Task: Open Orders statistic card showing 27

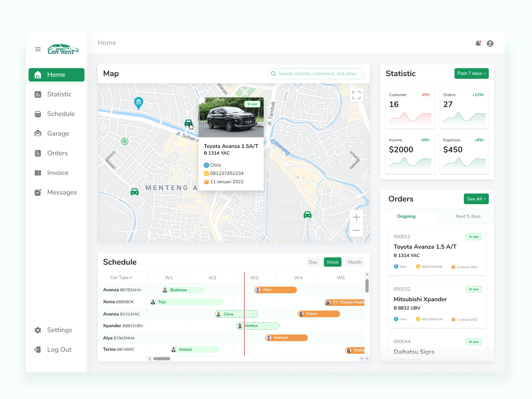Action: point(464,109)
